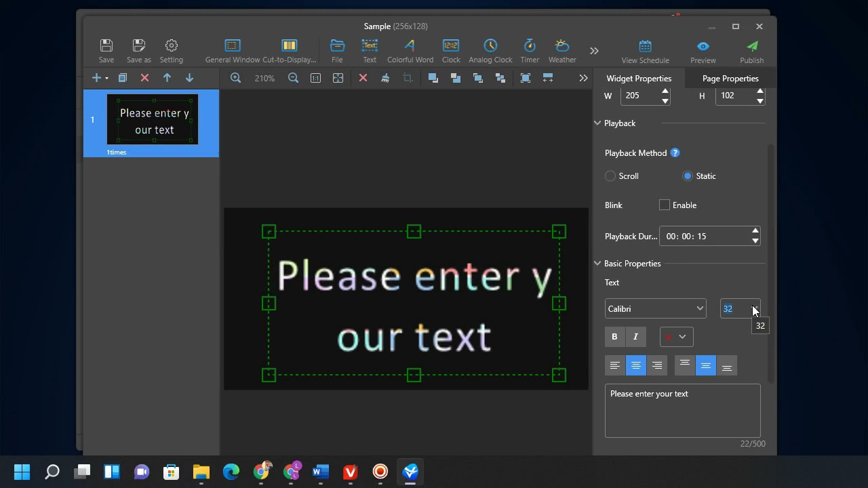
Task: Reset canvas zoom to 1:1
Action: 315,78
